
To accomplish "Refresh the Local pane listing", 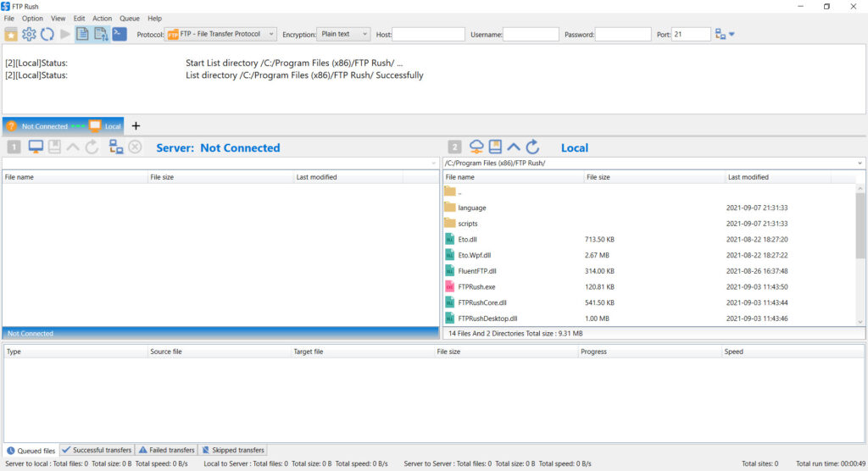I will pyautogui.click(x=532, y=147).
